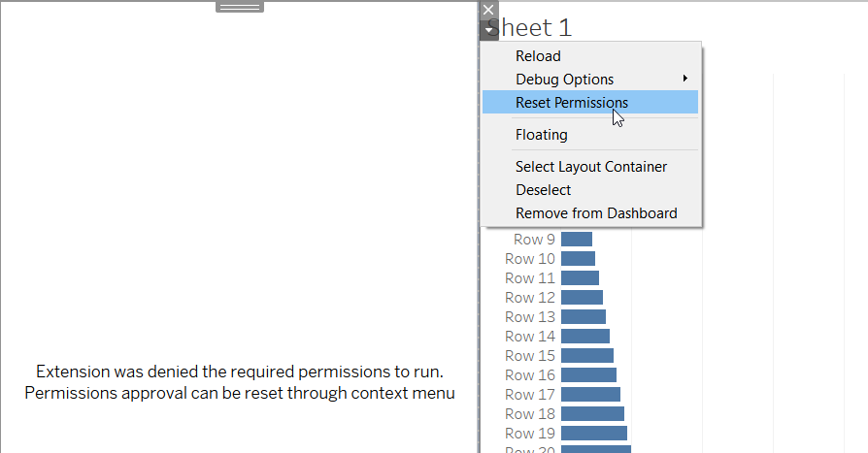Select the Row 15 bar in chart
The image size is (868, 453).
586,356
